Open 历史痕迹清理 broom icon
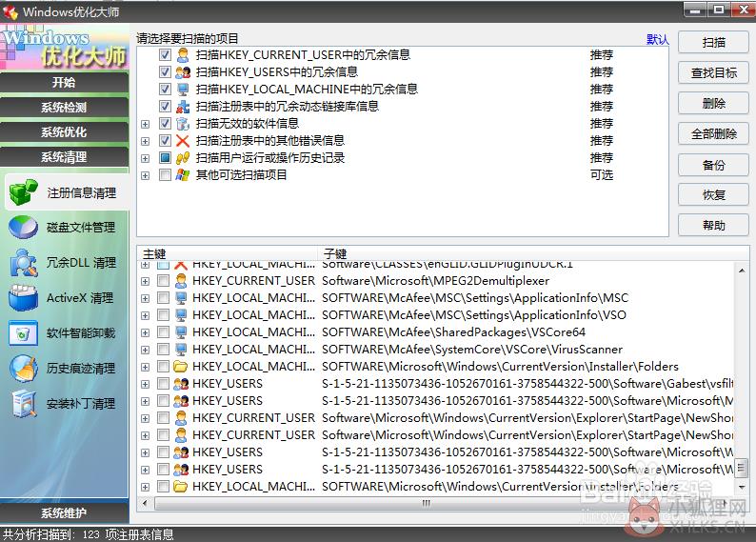The image size is (756, 542). (x=23, y=369)
